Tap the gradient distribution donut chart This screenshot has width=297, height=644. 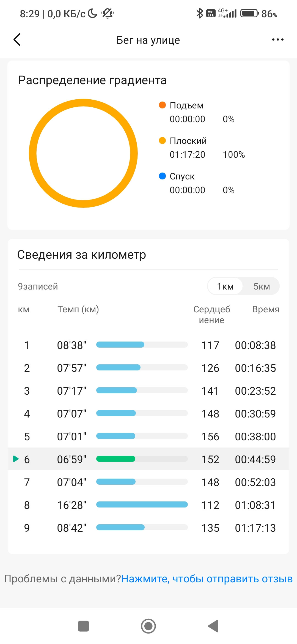pos(83,153)
